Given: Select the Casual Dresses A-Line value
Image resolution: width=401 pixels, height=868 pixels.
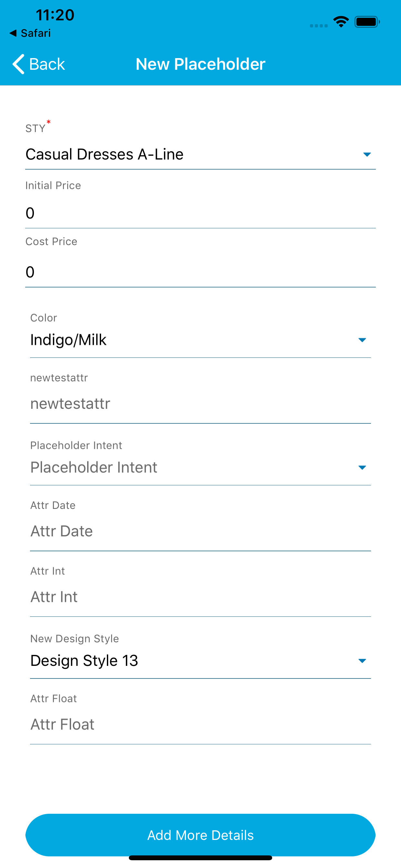Looking at the screenshot, I should click(x=105, y=155).
